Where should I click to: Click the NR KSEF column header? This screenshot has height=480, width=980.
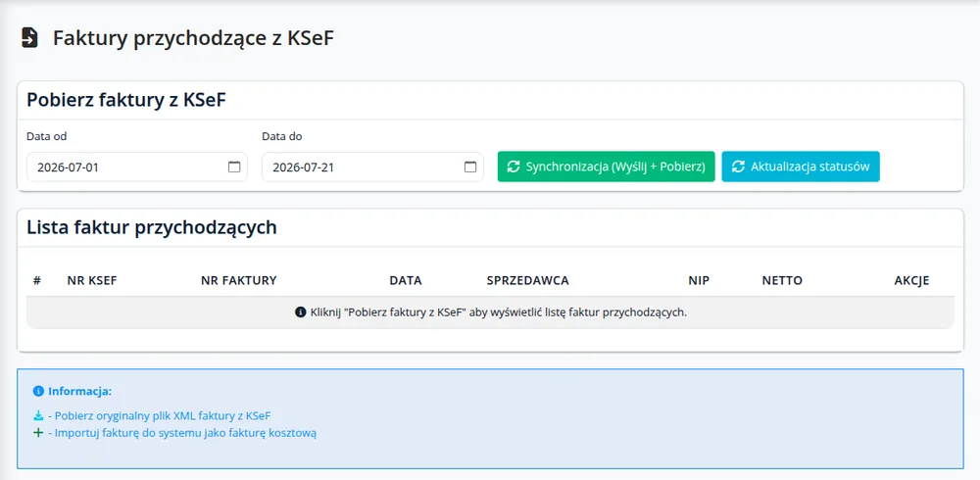[92, 280]
